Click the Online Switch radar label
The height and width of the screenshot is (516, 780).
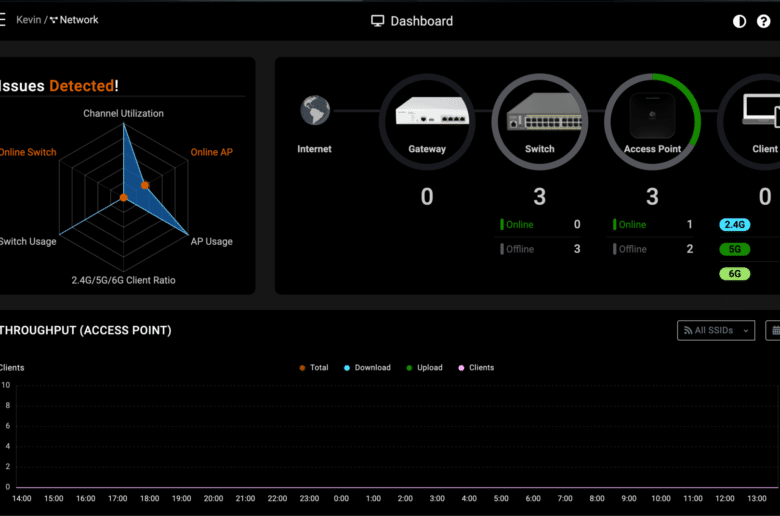coord(28,152)
